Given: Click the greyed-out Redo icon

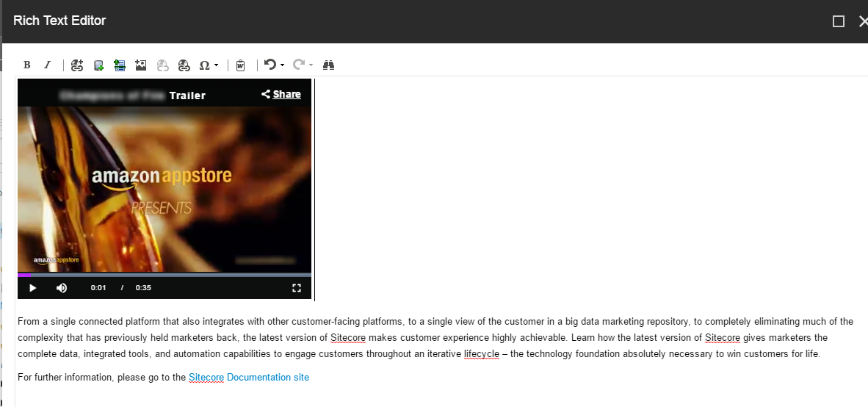Looking at the screenshot, I should tap(299, 65).
